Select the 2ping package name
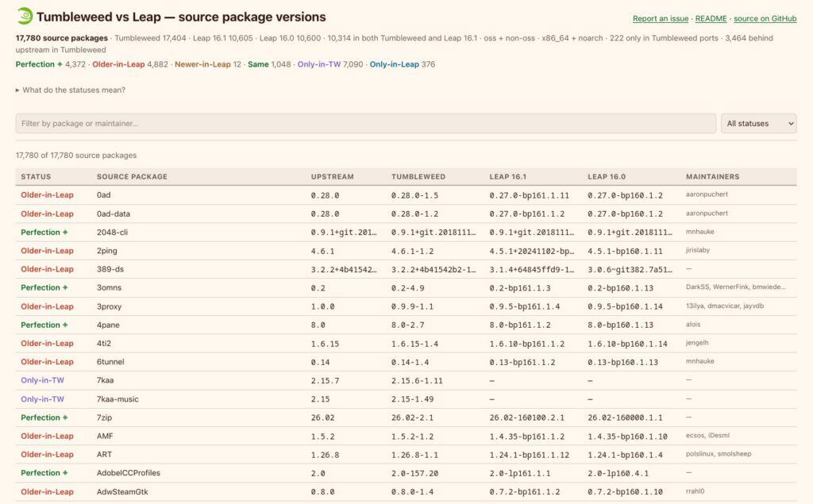Screen dimensions: 813x504 (x=107, y=251)
